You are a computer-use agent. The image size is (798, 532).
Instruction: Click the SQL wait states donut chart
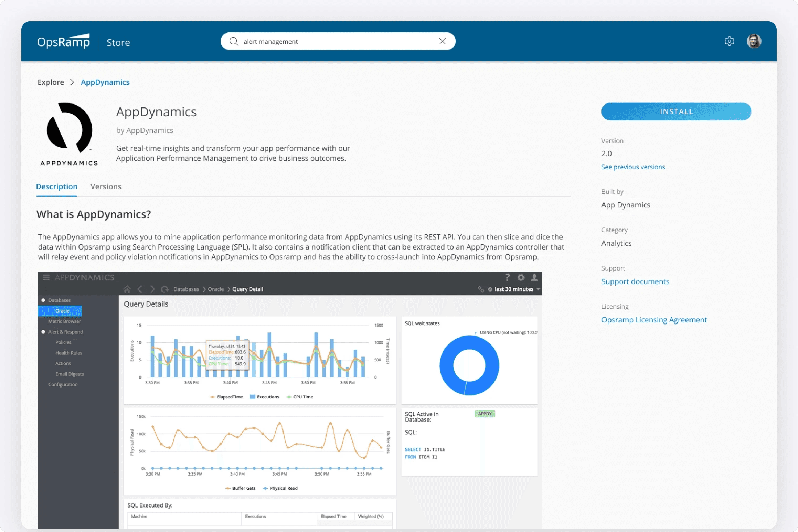(469, 365)
